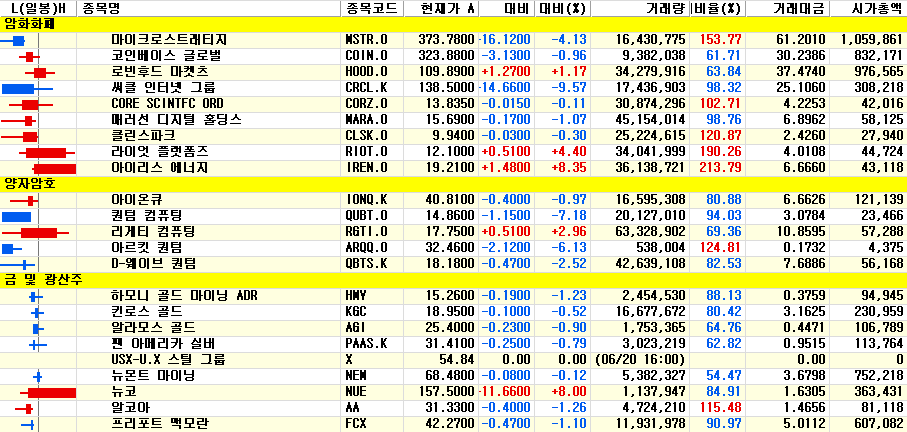907x432 pixels.
Task: Click the 213.79 volume ratio cell
Action: coord(721,168)
